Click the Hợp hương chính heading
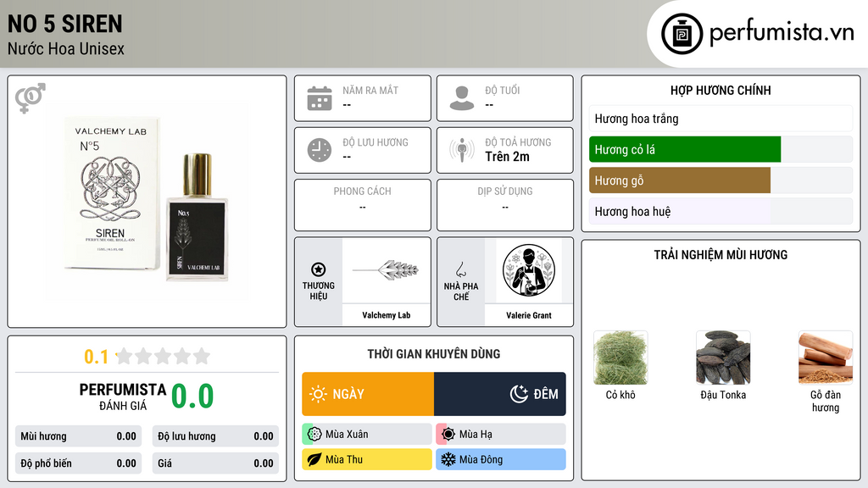Screen dimensions: 868x488 click(x=721, y=90)
